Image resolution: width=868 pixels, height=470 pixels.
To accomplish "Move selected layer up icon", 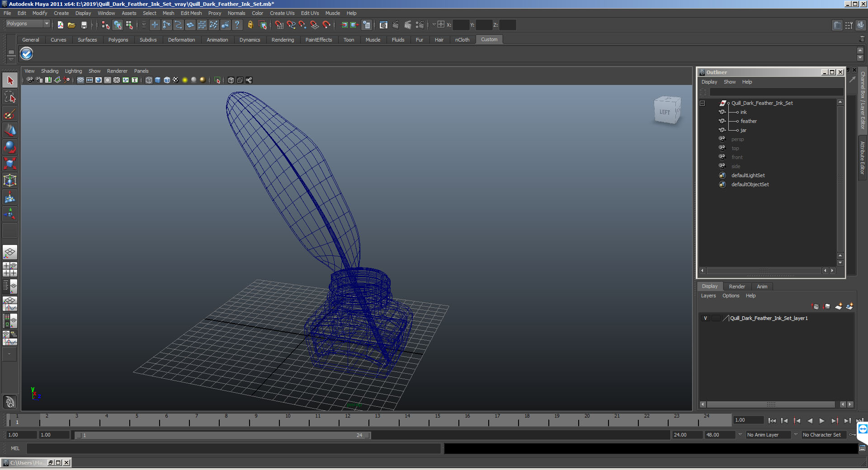I will pyautogui.click(x=816, y=306).
